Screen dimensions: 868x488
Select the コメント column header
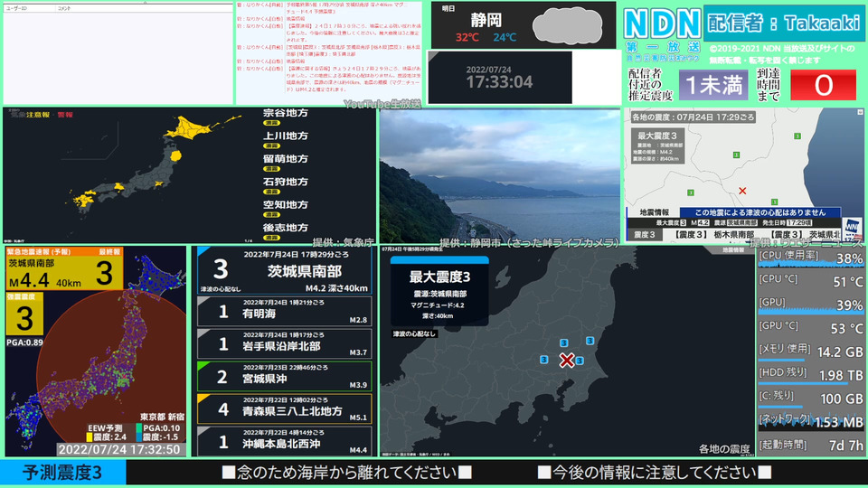pyautogui.click(x=64, y=8)
